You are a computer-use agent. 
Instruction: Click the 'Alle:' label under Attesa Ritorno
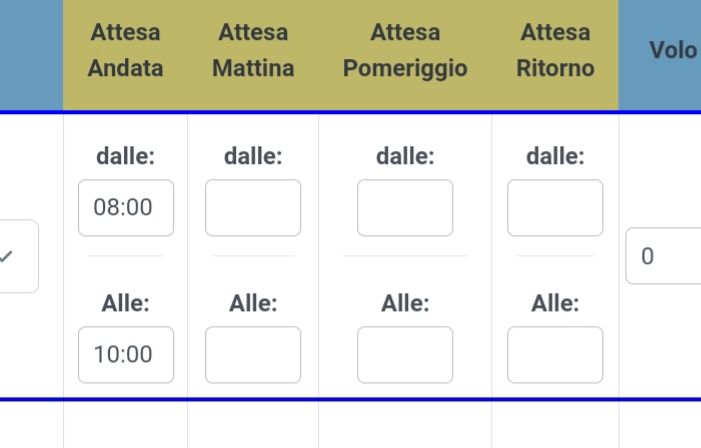point(555,304)
